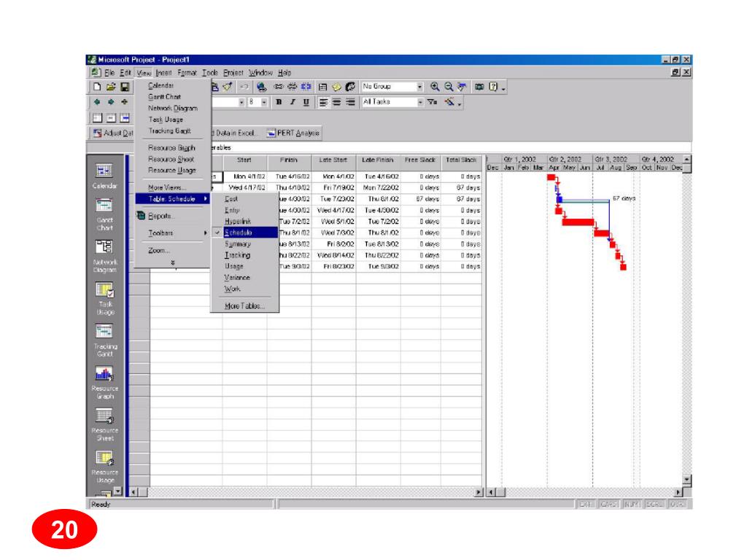Open the All Tasks filter dropdown

click(419, 102)
